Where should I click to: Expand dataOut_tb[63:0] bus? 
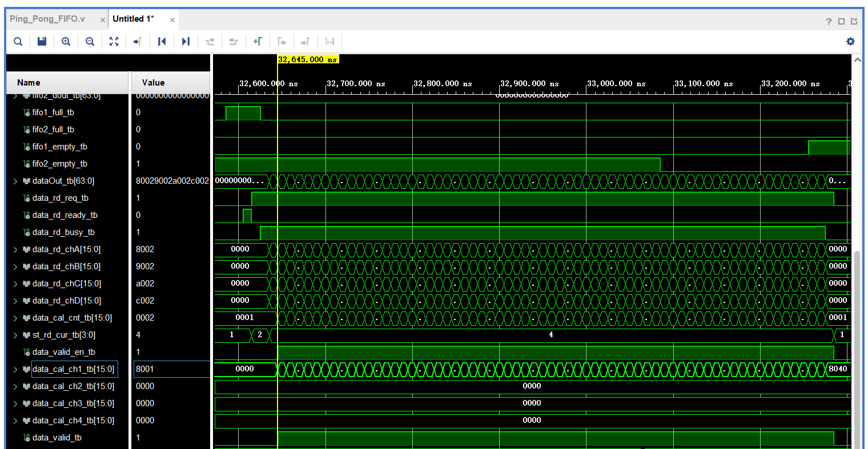(15, 181)
